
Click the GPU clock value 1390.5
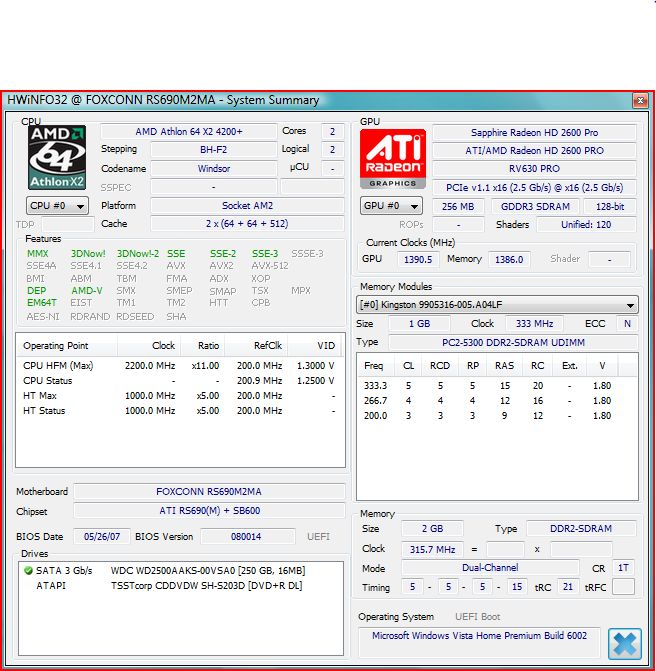[418, 259]
